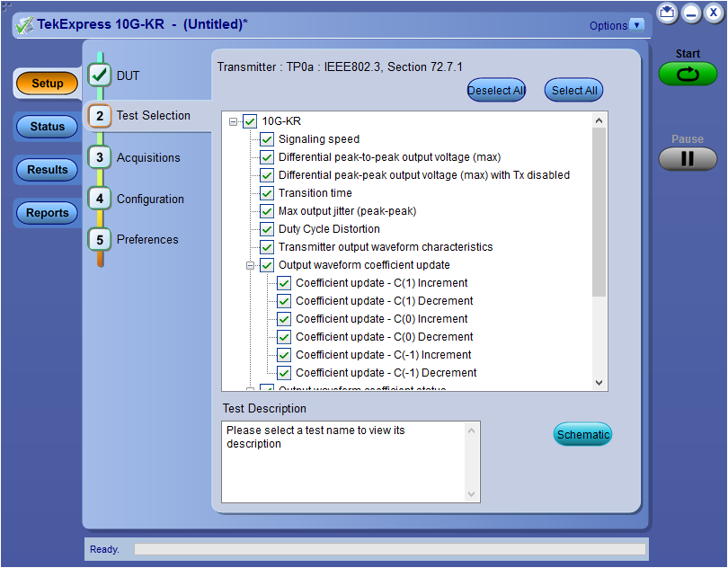Viewport: 728px width, 568px height.
Task: Select step 5 Preferences number icon
Action: 100,239
